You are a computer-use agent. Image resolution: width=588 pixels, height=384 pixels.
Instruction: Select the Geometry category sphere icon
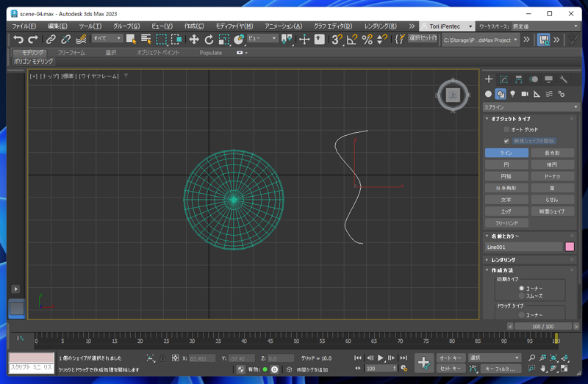[x=488, y=94]
